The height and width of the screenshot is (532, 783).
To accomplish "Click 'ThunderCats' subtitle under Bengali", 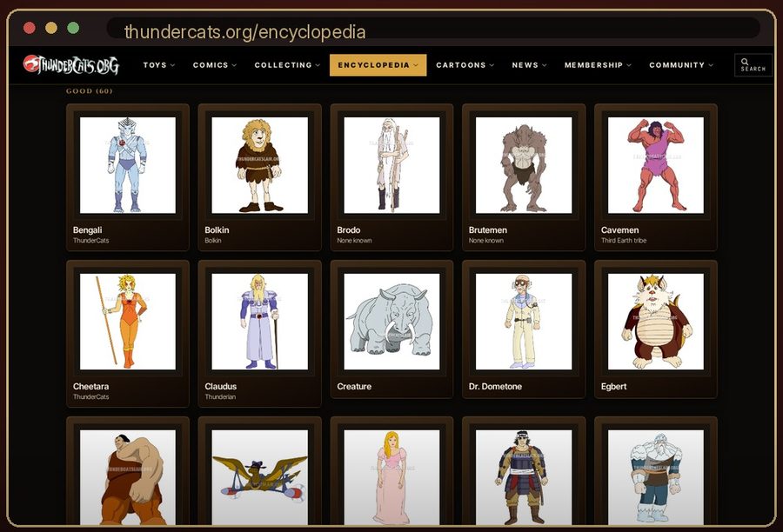I will coord(90,241).
